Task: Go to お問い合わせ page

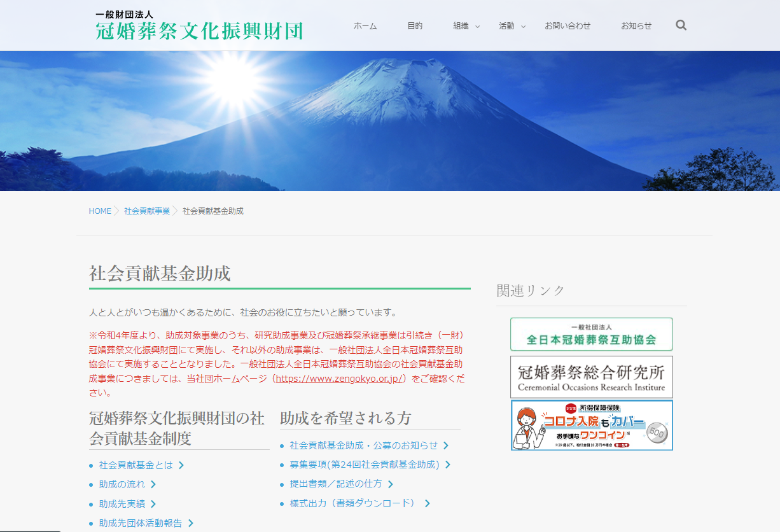Action: coord(568,26)
